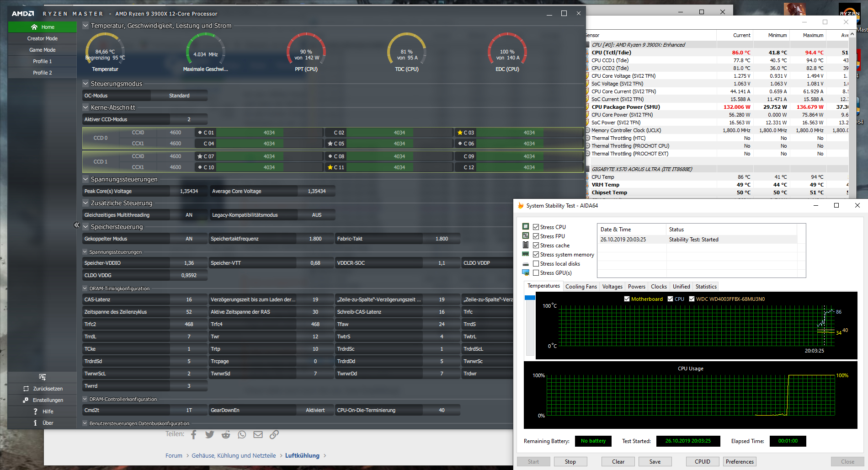Switch to the Cooling Fans tab
Viewport: 868px width, 470px height.
pos(581,287)
